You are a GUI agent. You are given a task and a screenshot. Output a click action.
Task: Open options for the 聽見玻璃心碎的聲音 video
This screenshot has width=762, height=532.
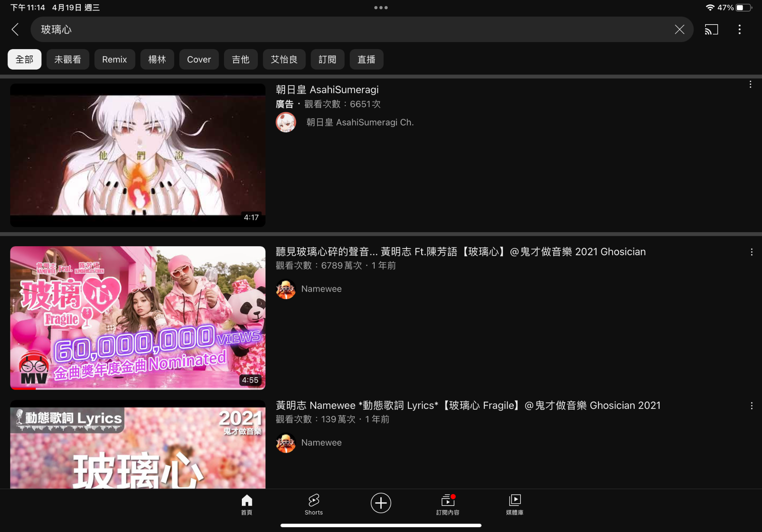(x=752, y=252)
